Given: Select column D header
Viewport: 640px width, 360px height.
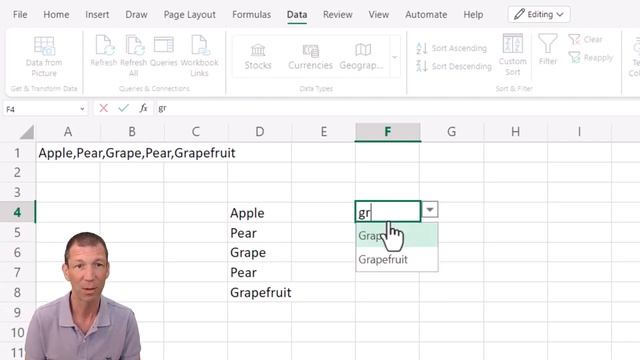Looking at the screenshot, I should pyautogui.click(x=260, y=132).
